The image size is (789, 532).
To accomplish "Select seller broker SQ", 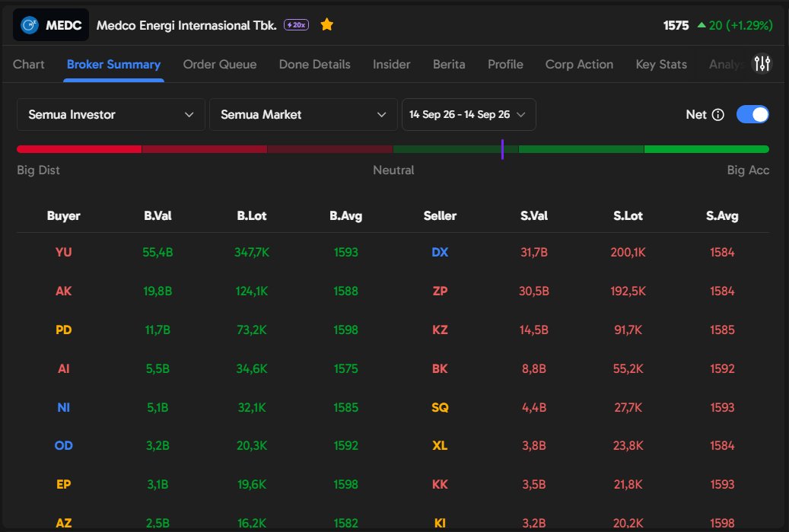I will point(440,407).
